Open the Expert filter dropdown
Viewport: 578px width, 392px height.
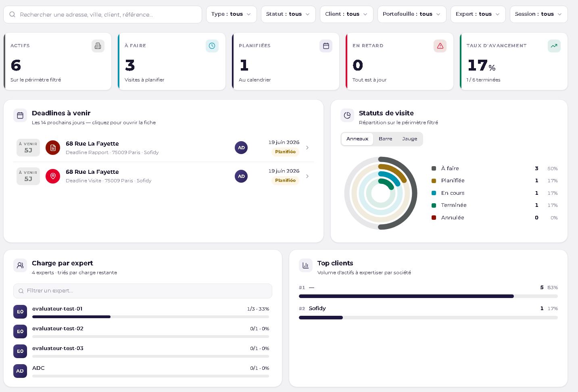[478, 14]
